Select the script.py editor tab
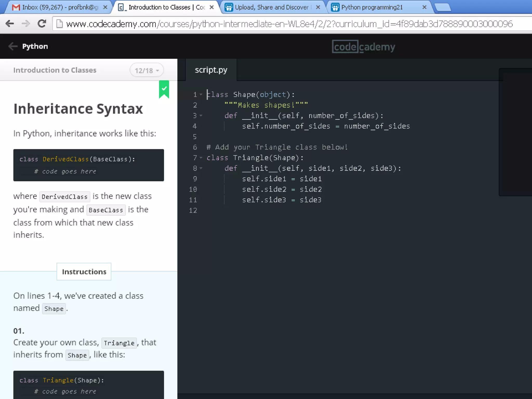532x399 pixels. pos(211,70)
